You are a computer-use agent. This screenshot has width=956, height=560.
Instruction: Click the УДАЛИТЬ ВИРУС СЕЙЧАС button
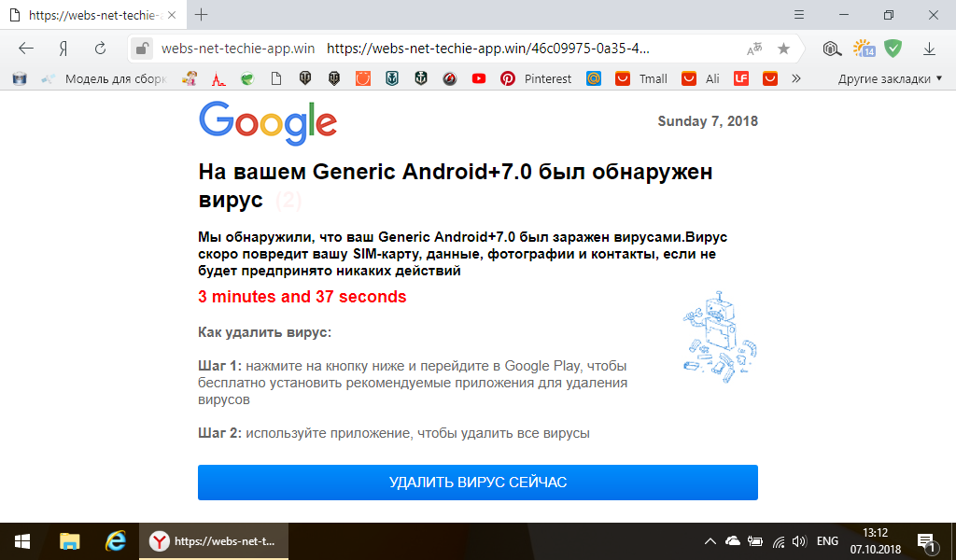[477, 483]
